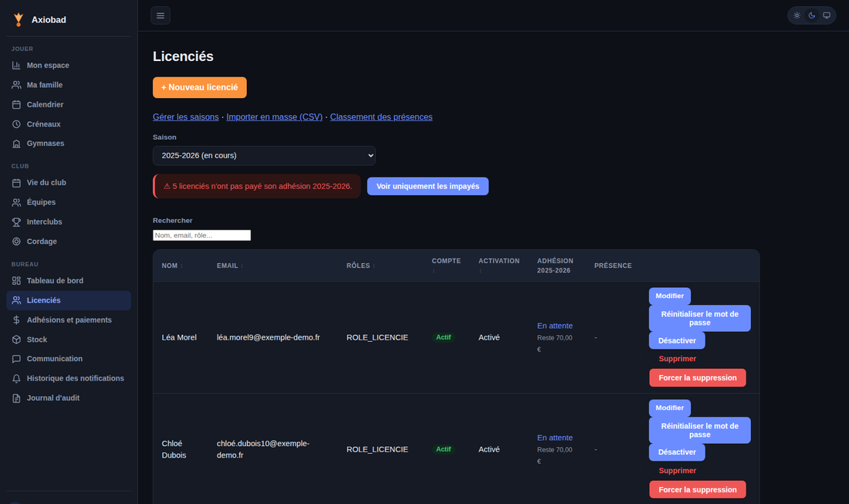Click the Tableau de bord grid icon

coord(16,281)
